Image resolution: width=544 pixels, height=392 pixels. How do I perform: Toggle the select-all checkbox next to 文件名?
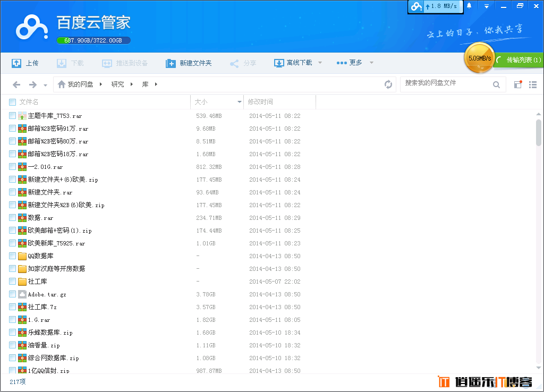click(13, 102)
